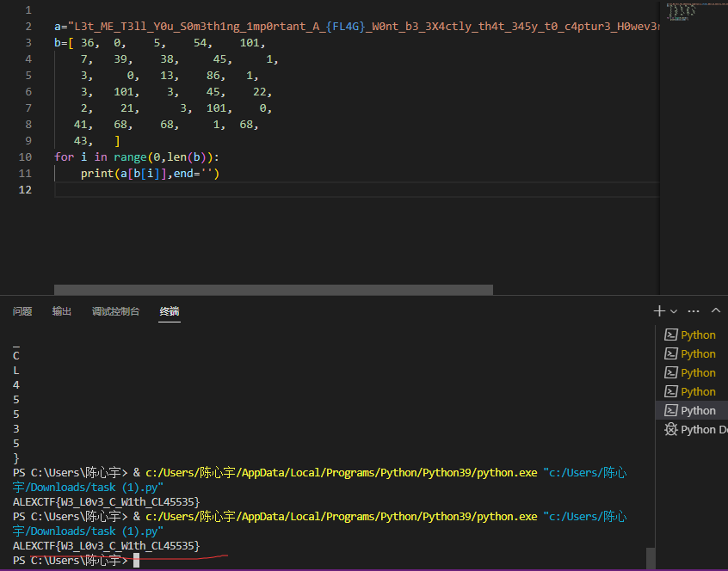Select the second Python terminal in the list
The image size is (728, 571).
point(692,354)
